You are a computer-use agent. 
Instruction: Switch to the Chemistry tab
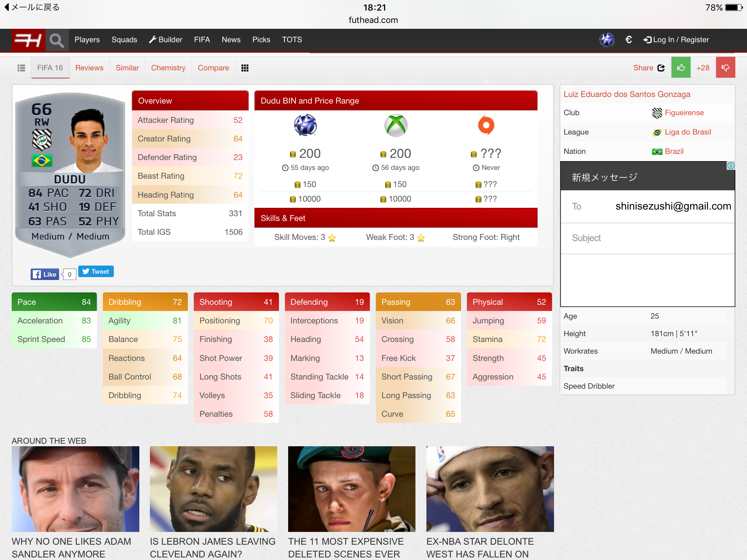[168, 68]
